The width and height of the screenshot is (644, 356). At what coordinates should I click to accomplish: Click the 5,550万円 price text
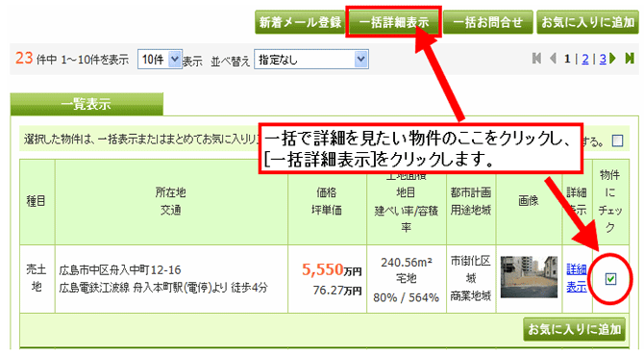(332, 269)
